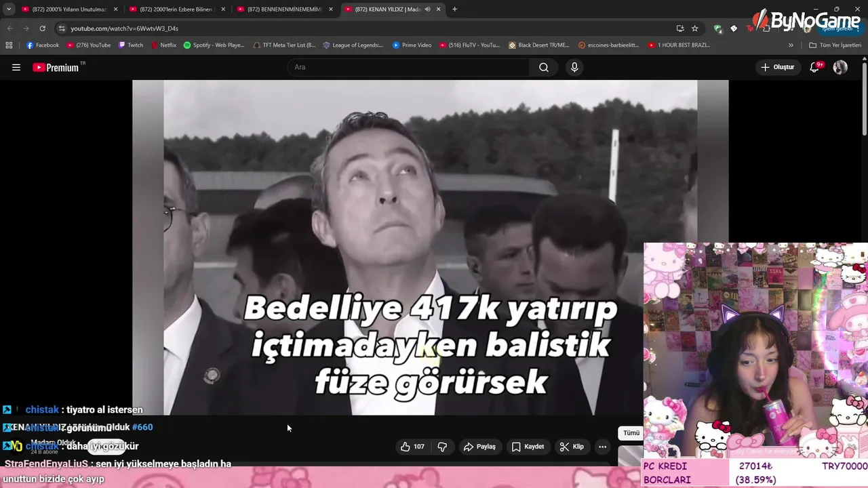Open a new browser tab
This screenshot has width=868, height=488.
pos(454,9)
